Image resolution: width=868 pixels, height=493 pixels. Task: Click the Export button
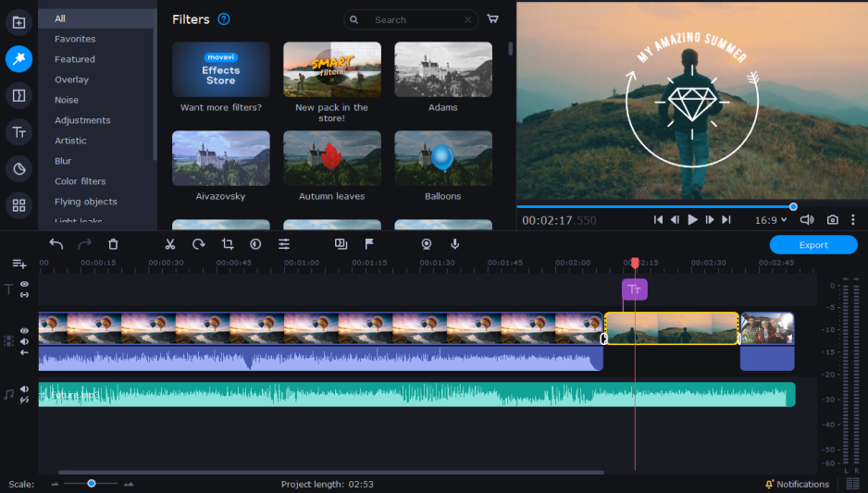813,244
